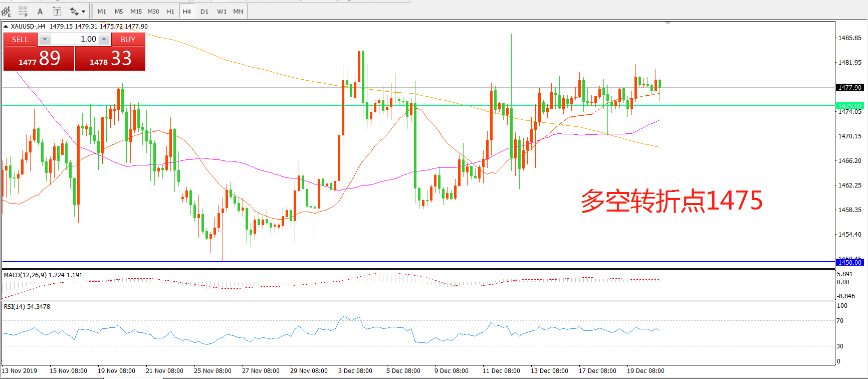868x379 pixels.
Task: Click the green 1475.00 horizontal line label
Action: pos(849,106)
